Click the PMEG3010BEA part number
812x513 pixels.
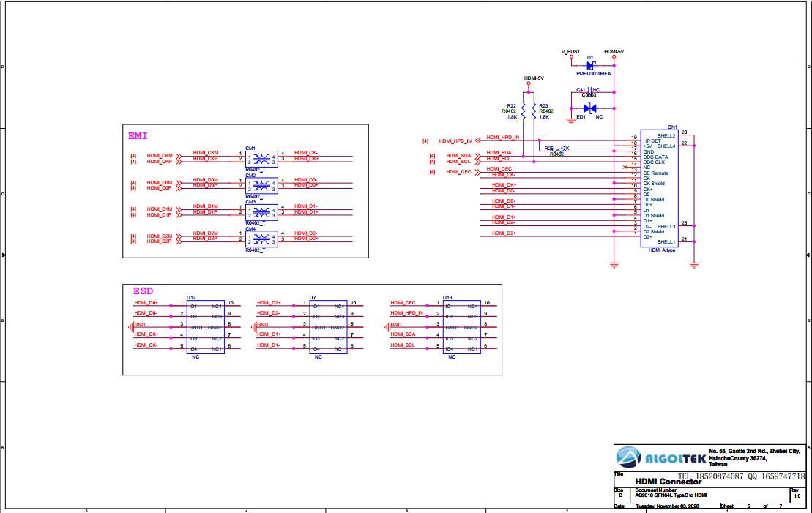point(594,74)
